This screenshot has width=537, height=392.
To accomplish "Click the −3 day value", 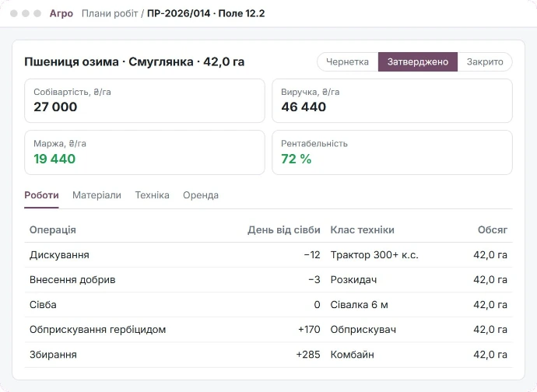I will [314, 280].
